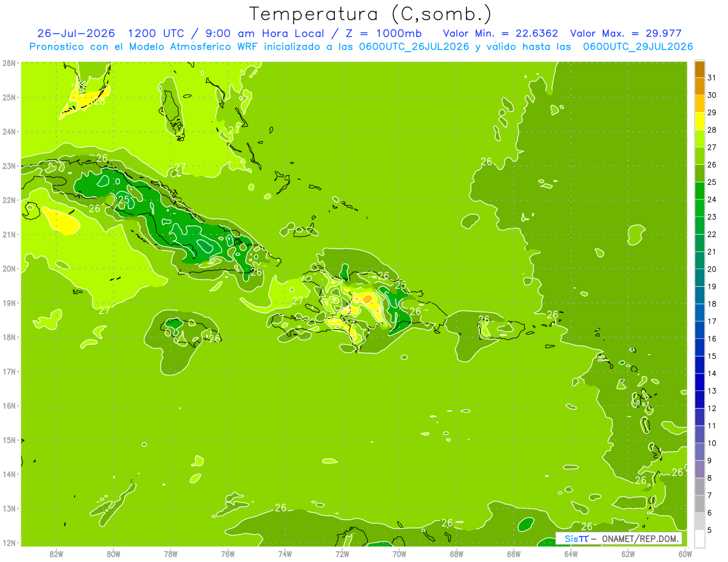Click the "25N" latitude axis label
The height and width of the screenshot is (562, 728).
pos(8,97)
